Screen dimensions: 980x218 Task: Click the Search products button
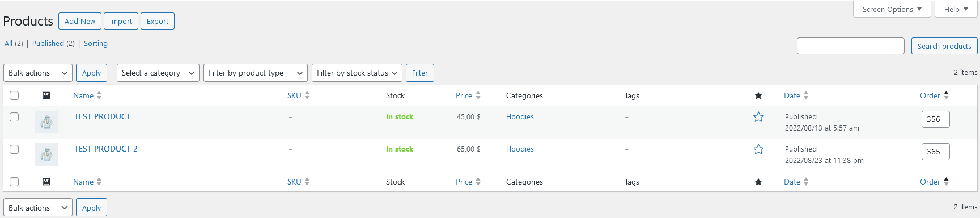tap(944, 46)
